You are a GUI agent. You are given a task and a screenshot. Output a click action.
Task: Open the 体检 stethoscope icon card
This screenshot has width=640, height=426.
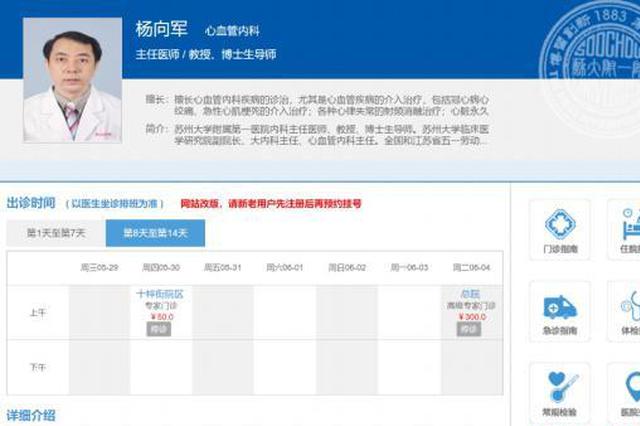click(x=624, y=311)
